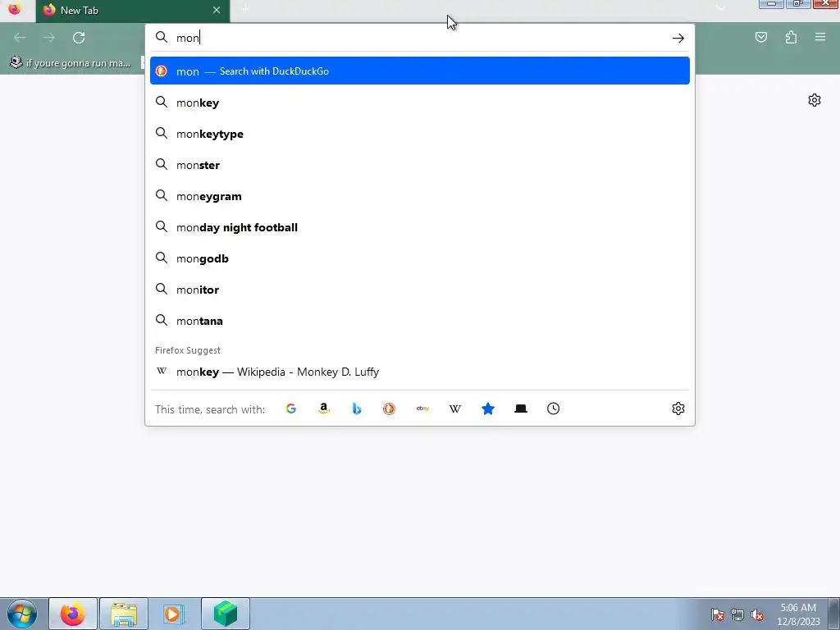Pick the "monkey" search suggestion
Image resolution: width=840 pixels, height=630 pixels.
point(420,103)
